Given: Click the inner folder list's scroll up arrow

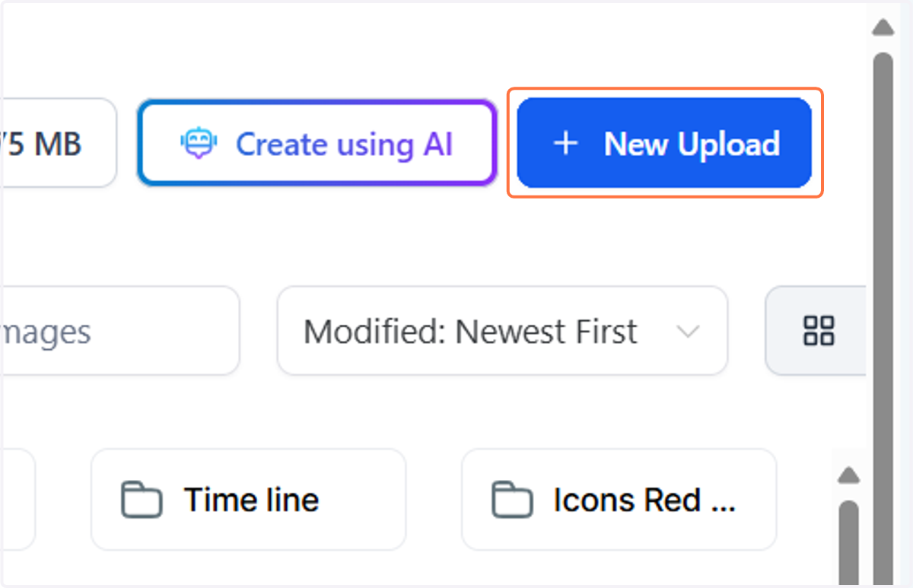Looking at the screenshot, I should [848, 476].
